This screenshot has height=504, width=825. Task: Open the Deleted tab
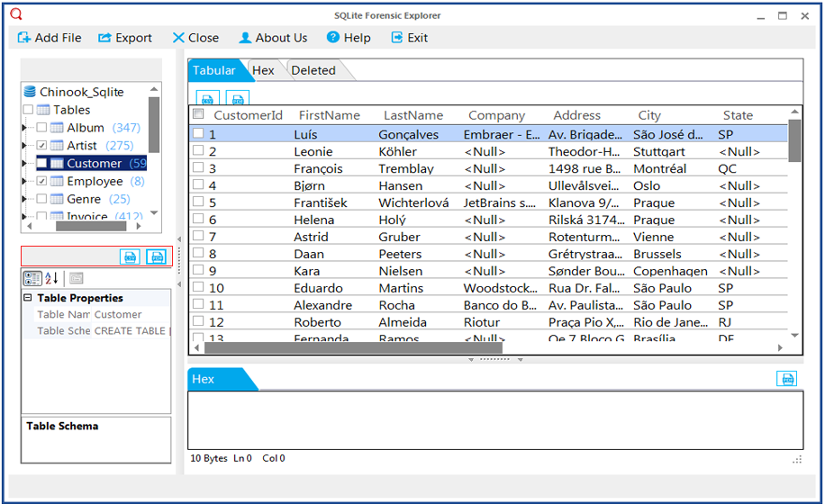[x=313, y=70]
